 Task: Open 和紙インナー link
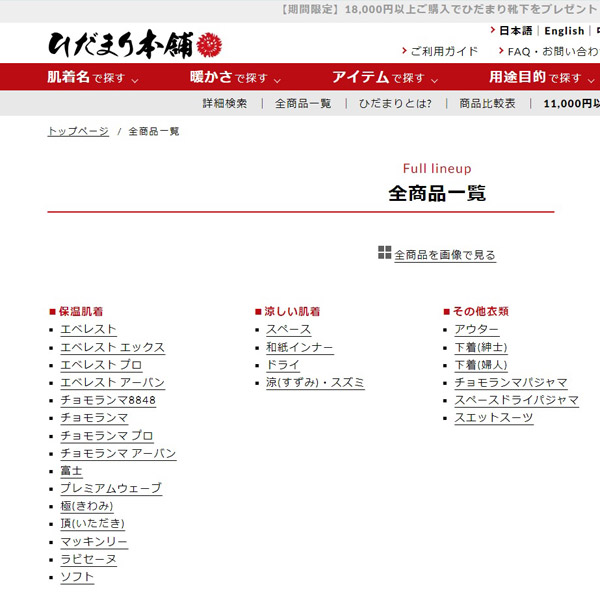(300, 347)
